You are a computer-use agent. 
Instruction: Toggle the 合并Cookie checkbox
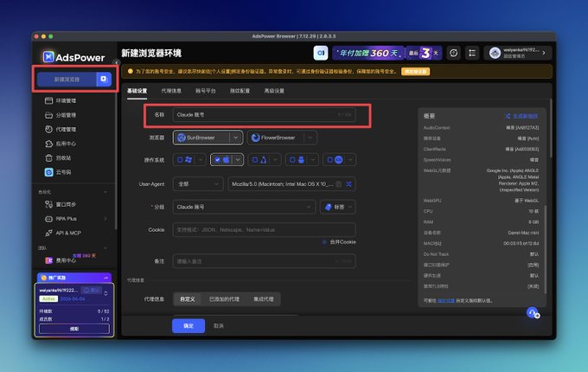coord(324,242)
